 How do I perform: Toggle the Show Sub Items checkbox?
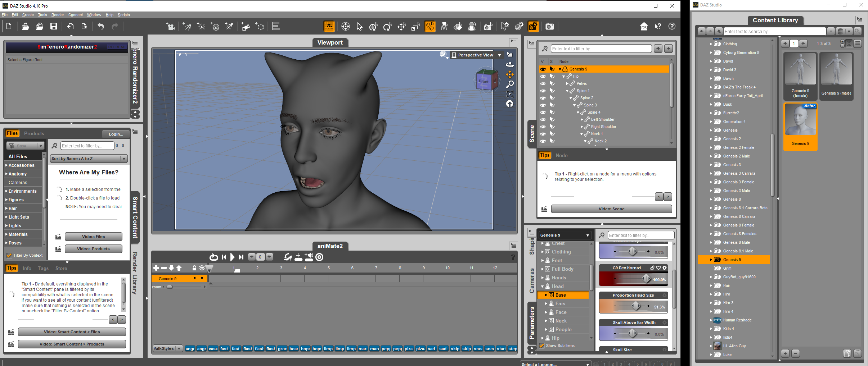[542, 346]
